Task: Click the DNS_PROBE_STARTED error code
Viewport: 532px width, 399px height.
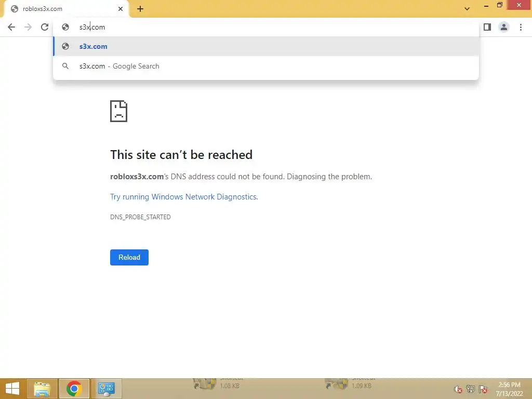Action: point(140,217)
